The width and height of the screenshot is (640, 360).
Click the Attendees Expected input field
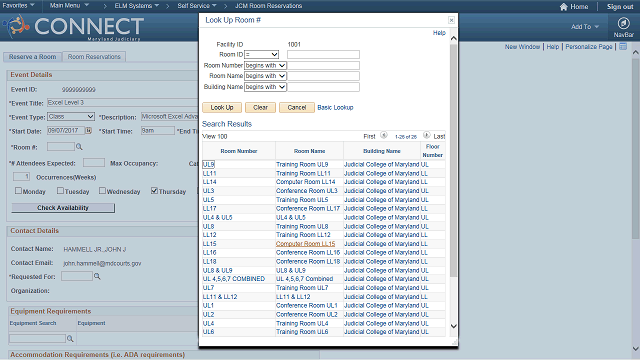93,163
